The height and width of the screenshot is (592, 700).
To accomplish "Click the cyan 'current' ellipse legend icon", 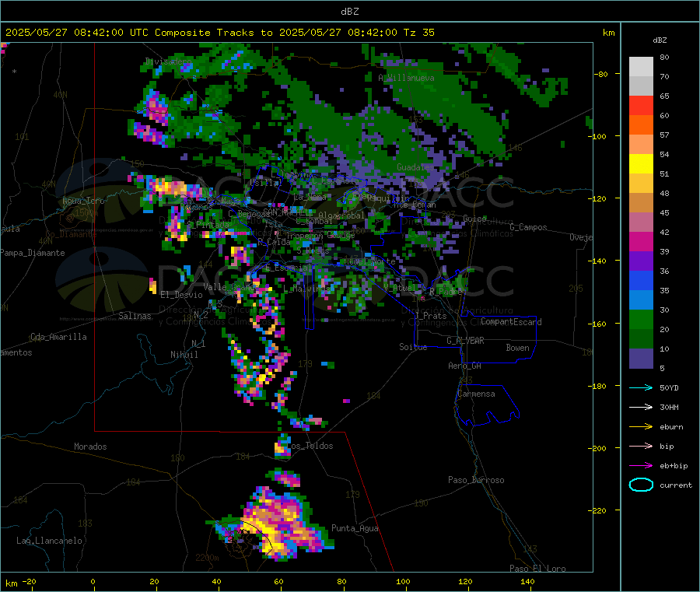I will click(641, 485).
